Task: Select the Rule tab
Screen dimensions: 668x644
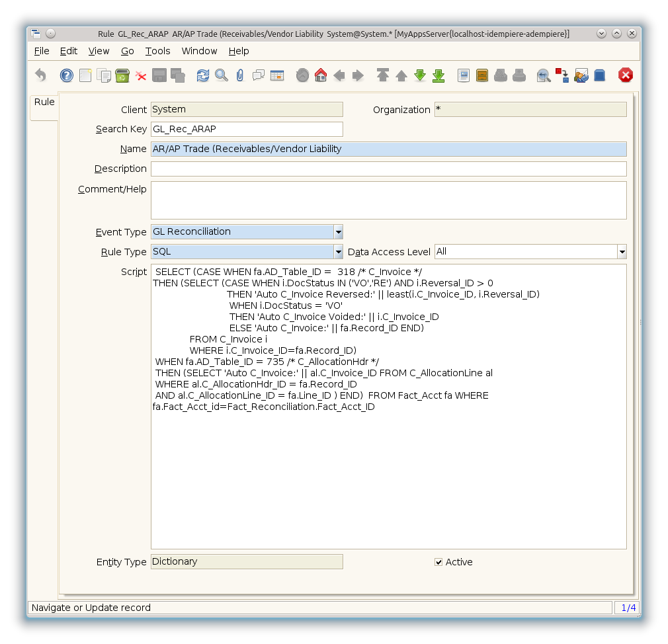Action: (44, 102)
